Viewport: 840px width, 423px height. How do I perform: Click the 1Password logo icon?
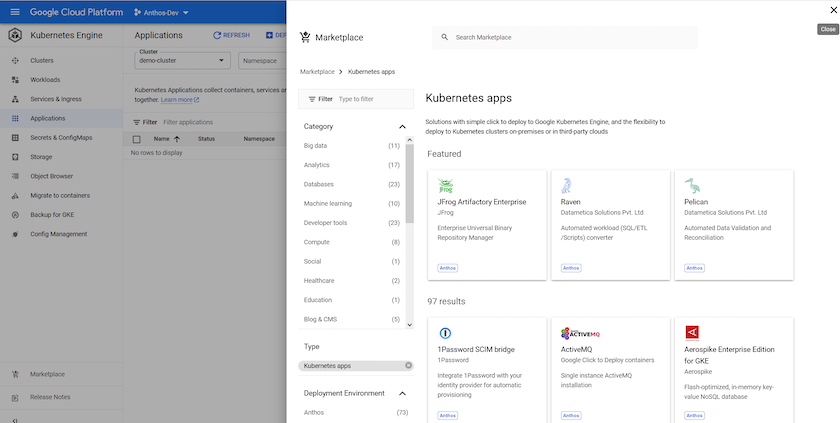[x=446, y=333]
